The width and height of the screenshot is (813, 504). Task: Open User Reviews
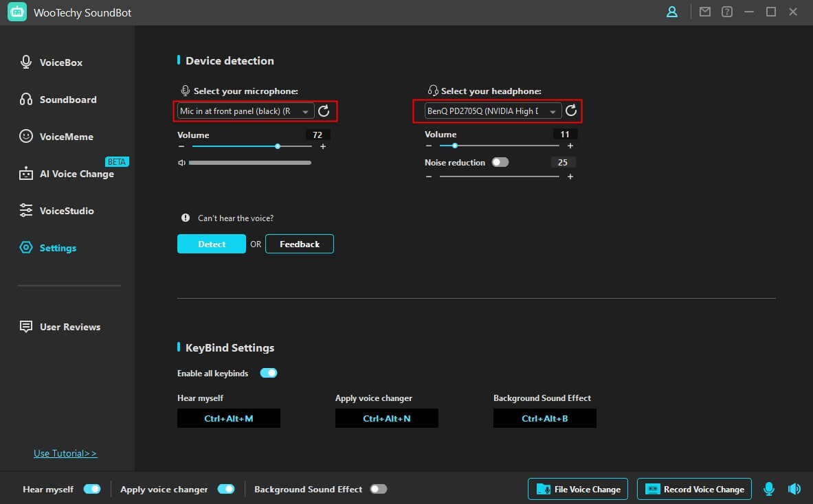(x=70, y=327)
